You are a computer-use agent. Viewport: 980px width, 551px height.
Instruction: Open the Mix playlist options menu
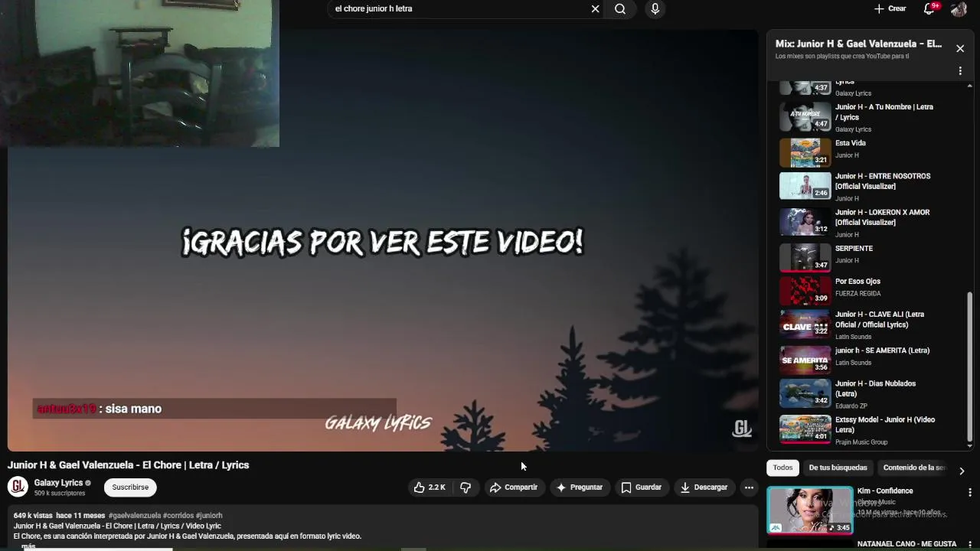(960, 71)
